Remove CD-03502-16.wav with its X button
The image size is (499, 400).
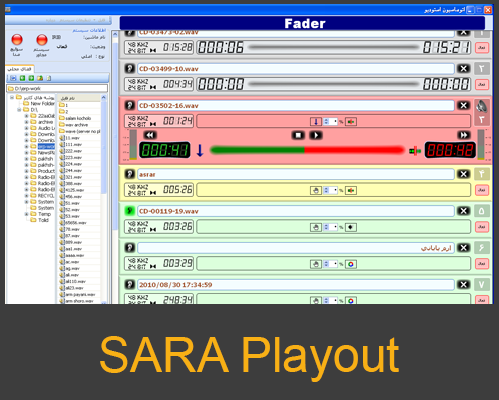(x=463, y=105)
